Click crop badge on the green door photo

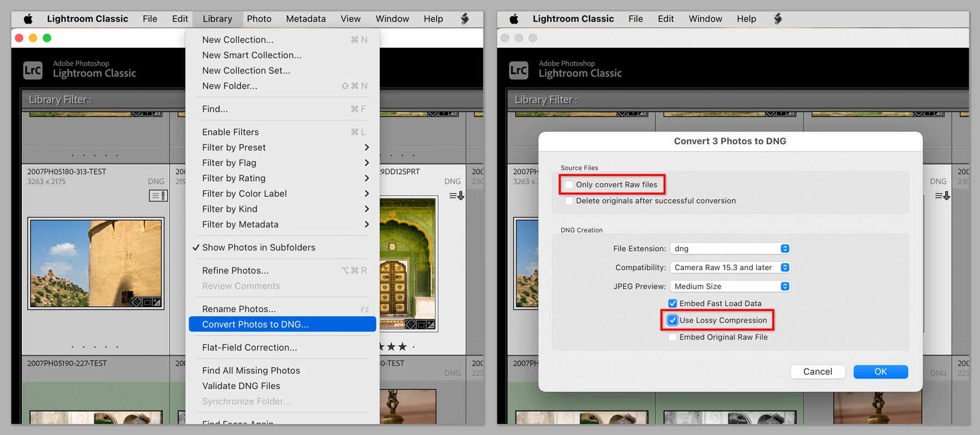[x=420, y=324]
